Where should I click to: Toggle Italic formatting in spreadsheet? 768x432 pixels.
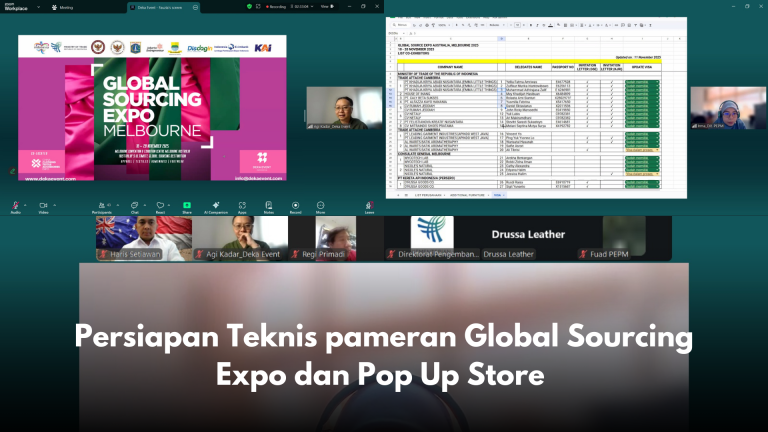tap(537, 25)
